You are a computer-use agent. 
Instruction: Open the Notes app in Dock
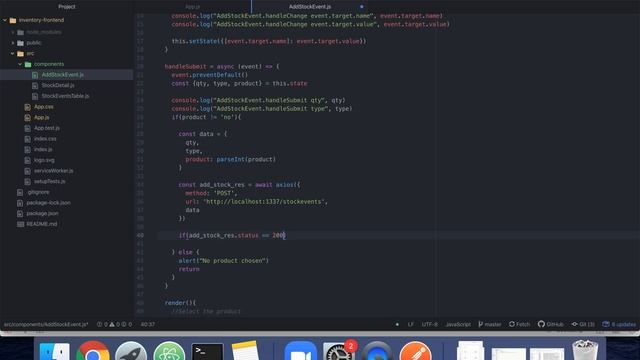pyautogui.click(x=245, y=351)
